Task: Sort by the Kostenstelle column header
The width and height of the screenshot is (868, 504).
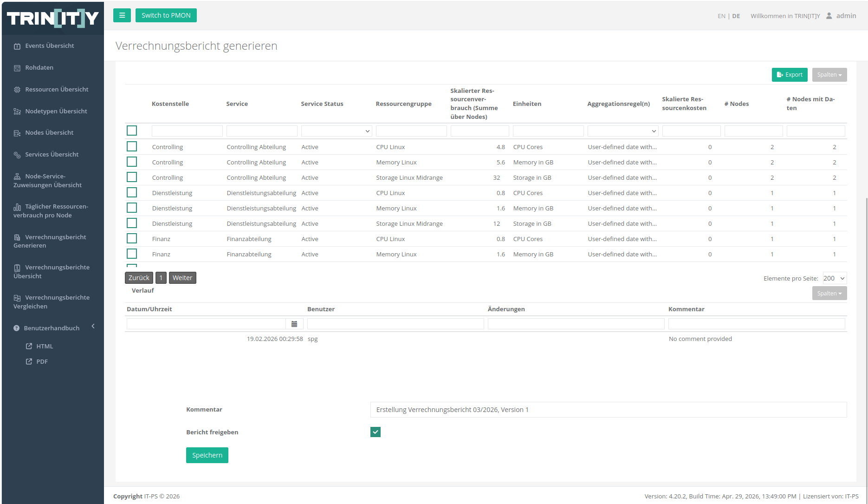Action: [x=170, y=104]
